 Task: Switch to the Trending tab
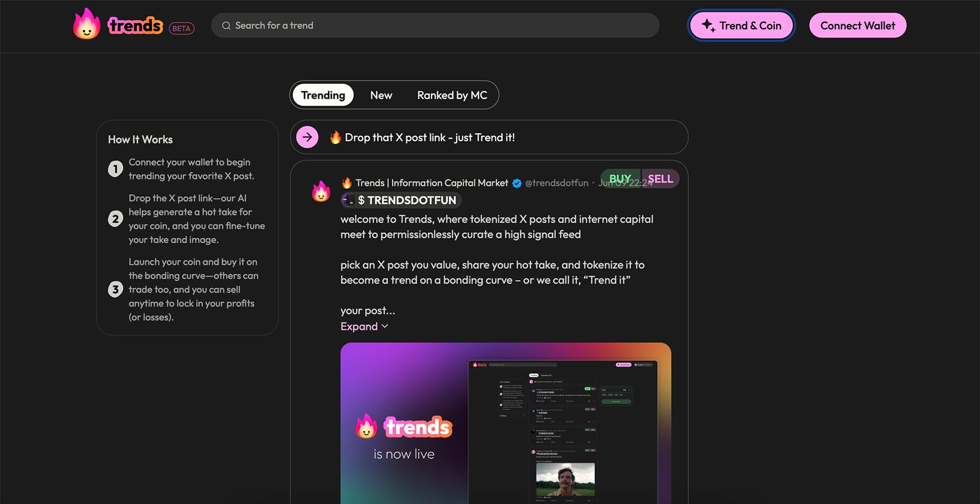point(323,95)
